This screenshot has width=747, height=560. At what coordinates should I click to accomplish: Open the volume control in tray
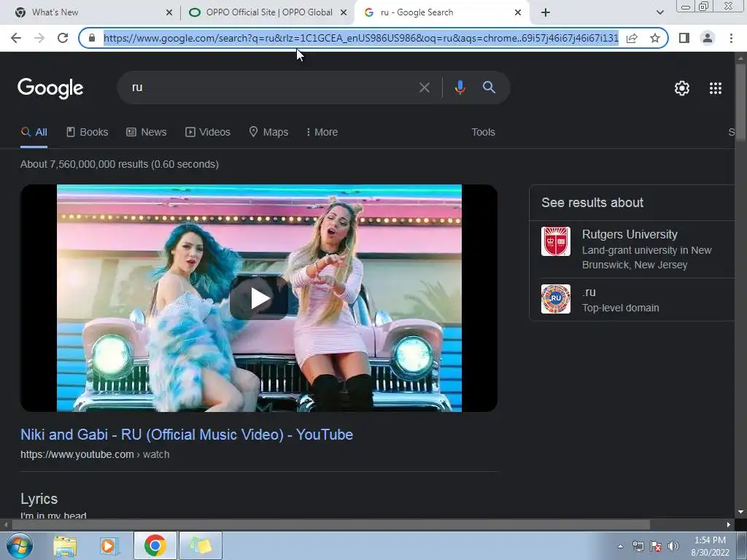(x=673, y=546)
